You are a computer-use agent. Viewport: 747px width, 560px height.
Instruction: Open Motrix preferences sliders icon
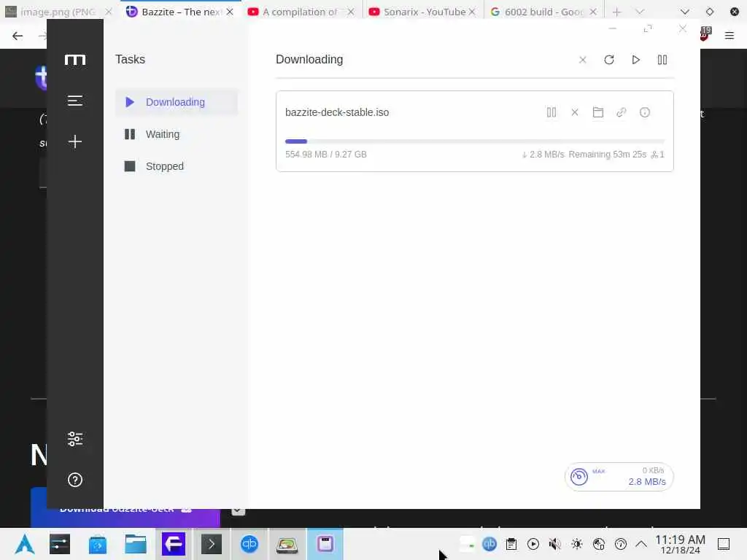75,438
